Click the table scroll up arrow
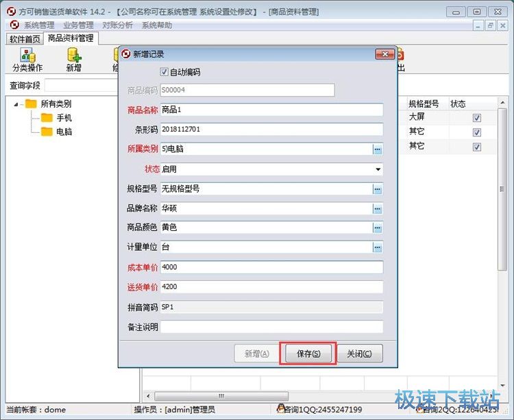Screen dimensions: 514x420 502,103
